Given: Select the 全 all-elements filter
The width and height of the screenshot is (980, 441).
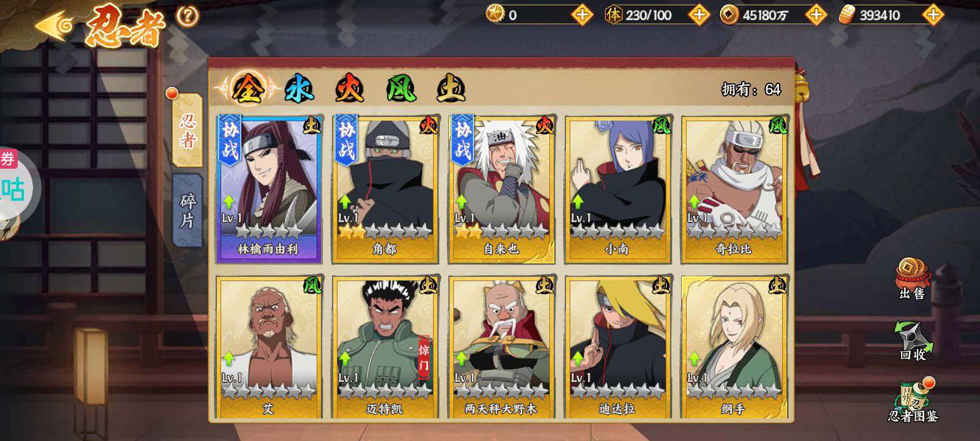Looking at the screenshot, I should [247, 89].
